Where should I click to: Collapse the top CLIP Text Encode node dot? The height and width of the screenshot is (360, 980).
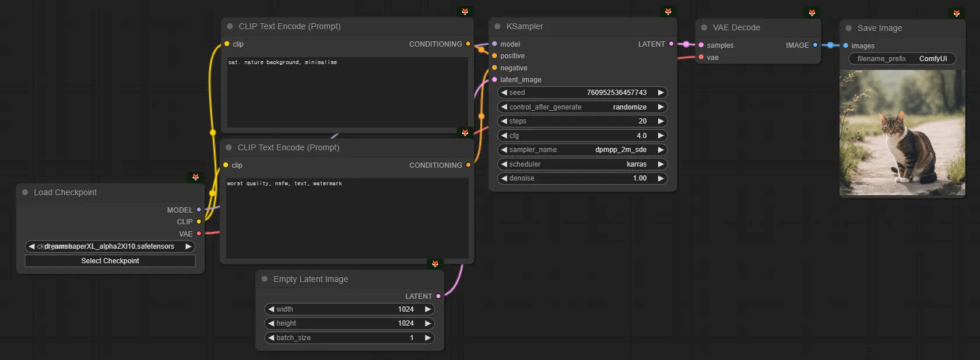pos(230,26)
